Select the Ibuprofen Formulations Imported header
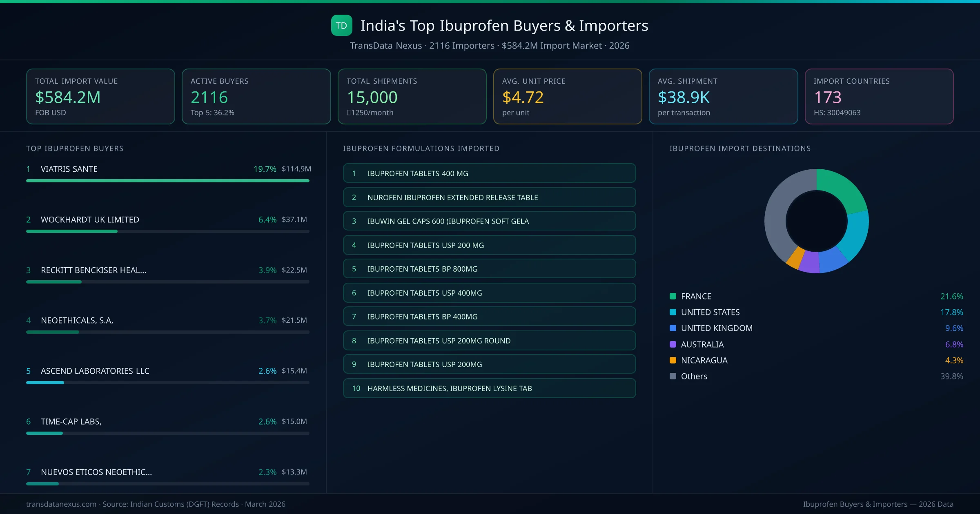 (x=421, y=148)
